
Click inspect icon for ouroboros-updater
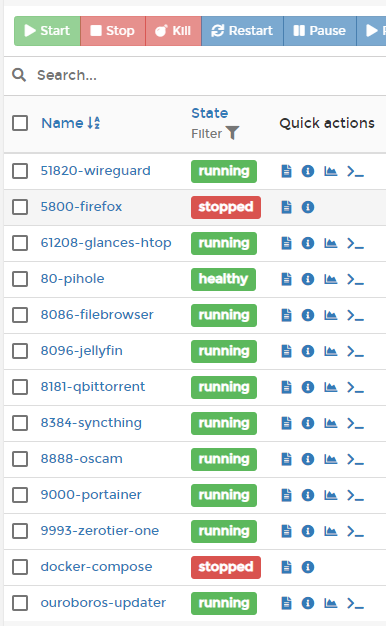(308, 603)
